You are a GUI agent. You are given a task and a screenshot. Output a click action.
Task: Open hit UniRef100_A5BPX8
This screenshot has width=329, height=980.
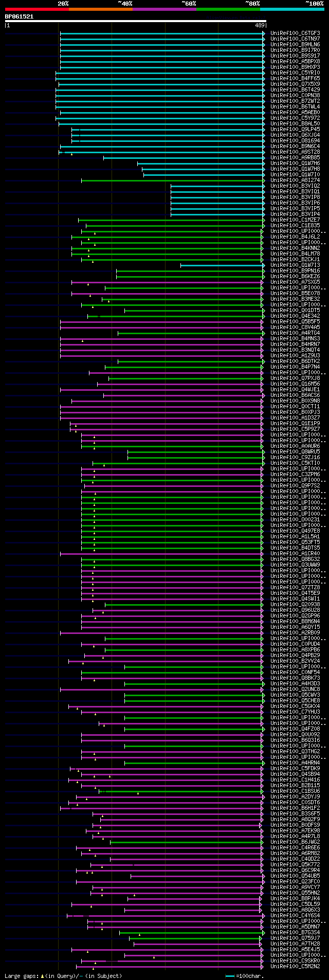point(295,61)
